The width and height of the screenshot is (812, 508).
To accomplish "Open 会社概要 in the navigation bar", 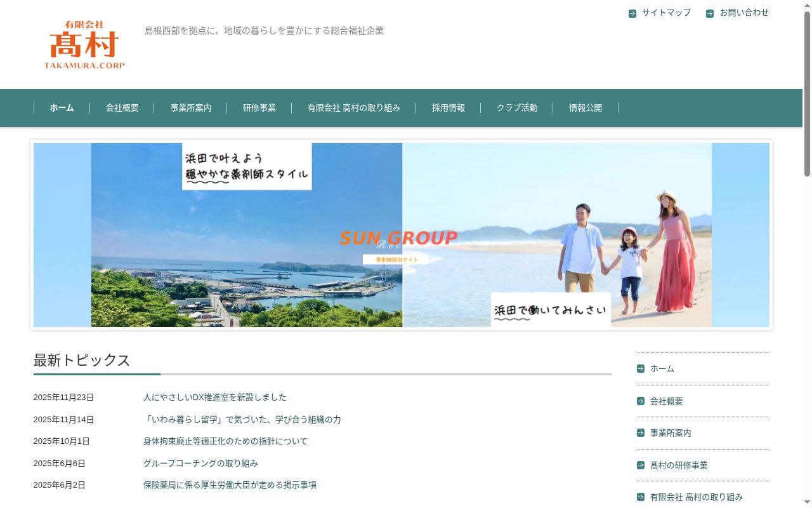I will pos(122,108).
